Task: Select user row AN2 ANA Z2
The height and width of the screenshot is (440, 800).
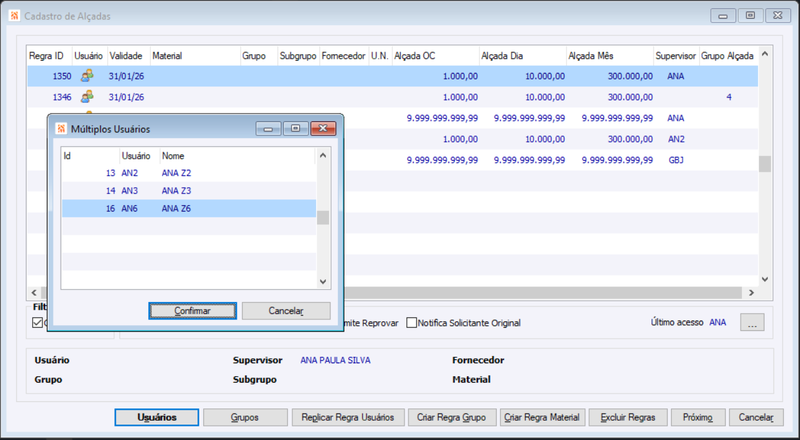Action: tap(189, 173)
